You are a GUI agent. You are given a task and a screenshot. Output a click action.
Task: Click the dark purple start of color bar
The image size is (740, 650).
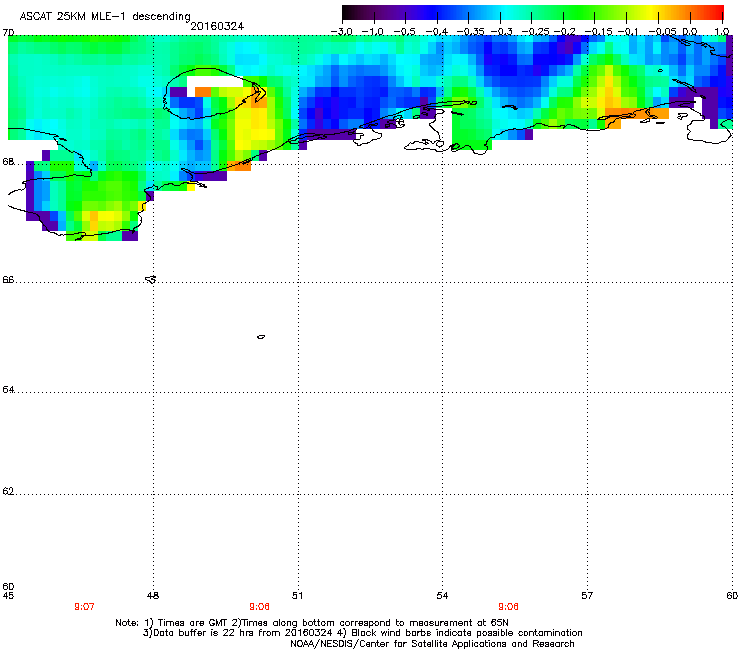[352, 12]
